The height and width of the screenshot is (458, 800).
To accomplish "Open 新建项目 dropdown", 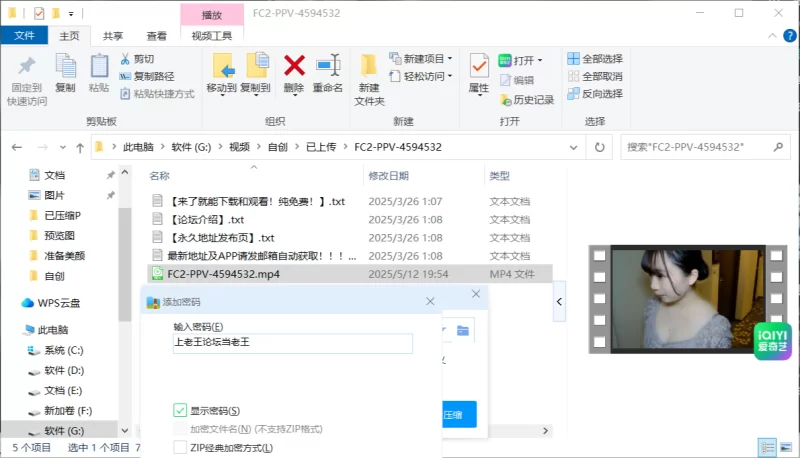I will [421, 59].
